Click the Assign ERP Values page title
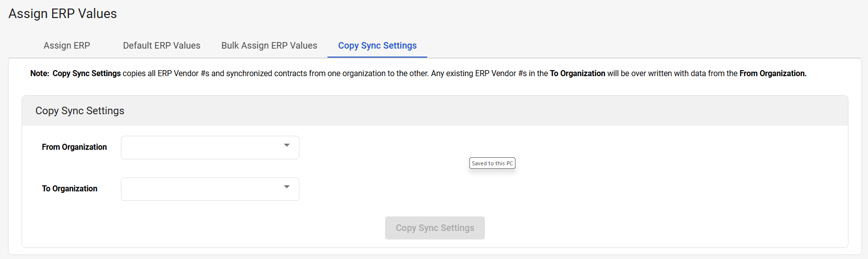This screenshot has height=259, width=868. click(63, 14)
